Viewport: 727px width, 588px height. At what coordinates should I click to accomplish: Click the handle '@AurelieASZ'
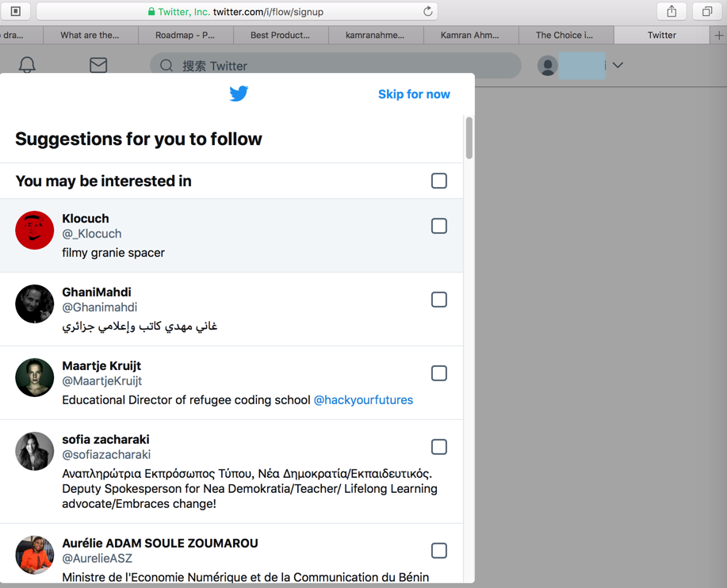pyautogui.click(x=98, y=559)
